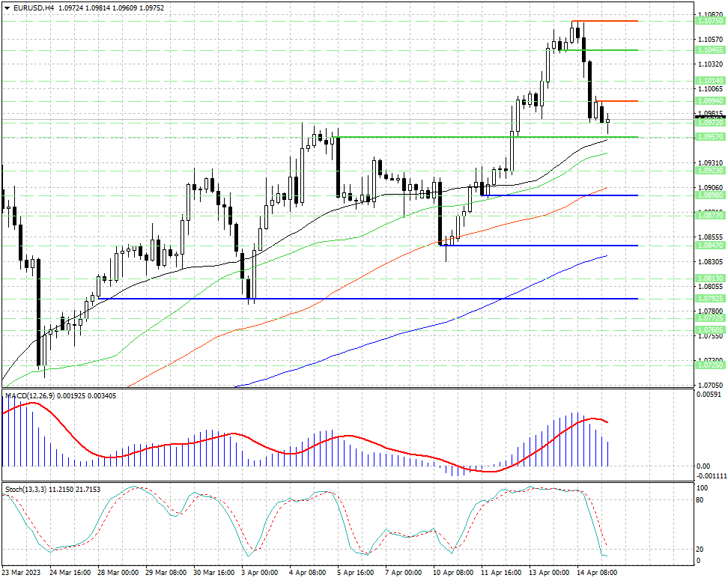Click the 7 Apr 00:00 date label

pos(404,573)
